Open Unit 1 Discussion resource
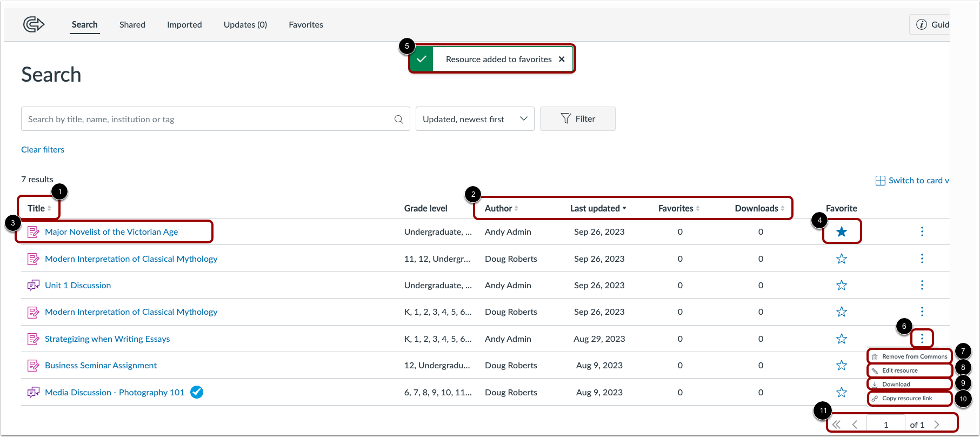This screenshot has width=980, height=437. click(78, 286)
